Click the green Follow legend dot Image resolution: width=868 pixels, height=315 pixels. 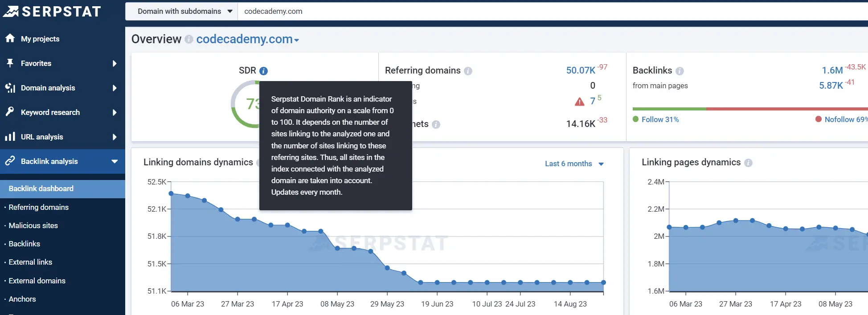point(636,119)
